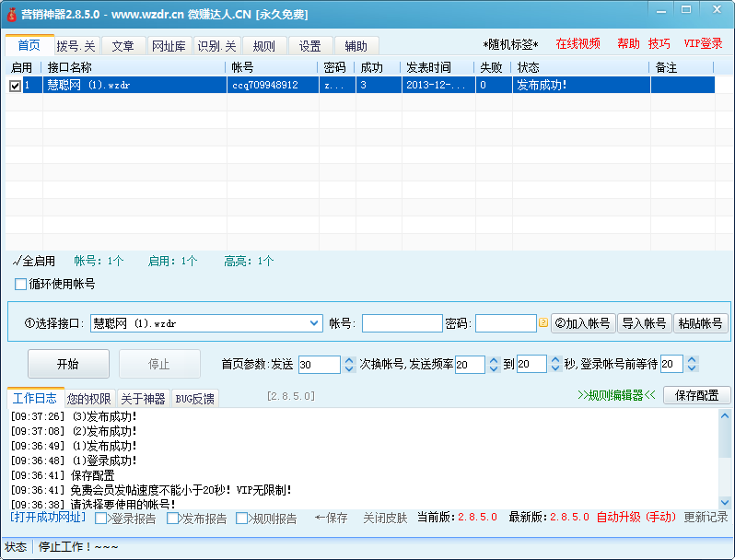Click the ✓全启用 enable-all checkmark
The height and width of the screenshot is (560, 735).
(17, 261)
